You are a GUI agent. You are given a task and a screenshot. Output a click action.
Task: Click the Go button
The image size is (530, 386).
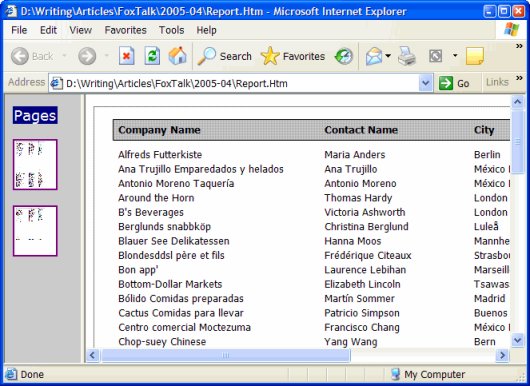[x=455, y=83]
